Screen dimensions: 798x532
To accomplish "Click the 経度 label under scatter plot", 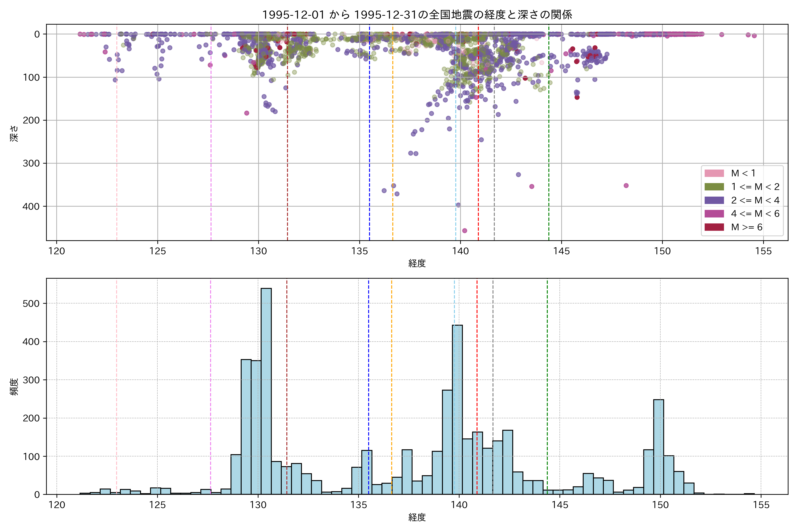I will coord(417,263).
